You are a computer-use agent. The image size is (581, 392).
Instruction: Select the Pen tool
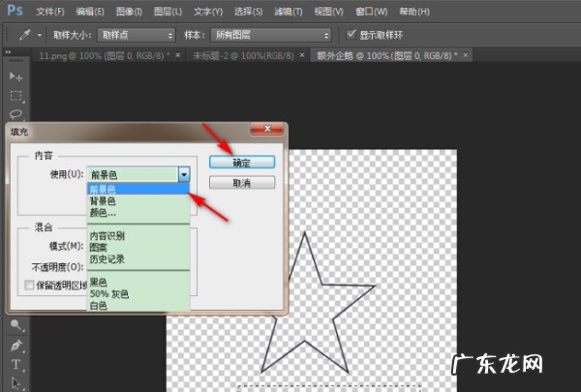coord(15,346)
